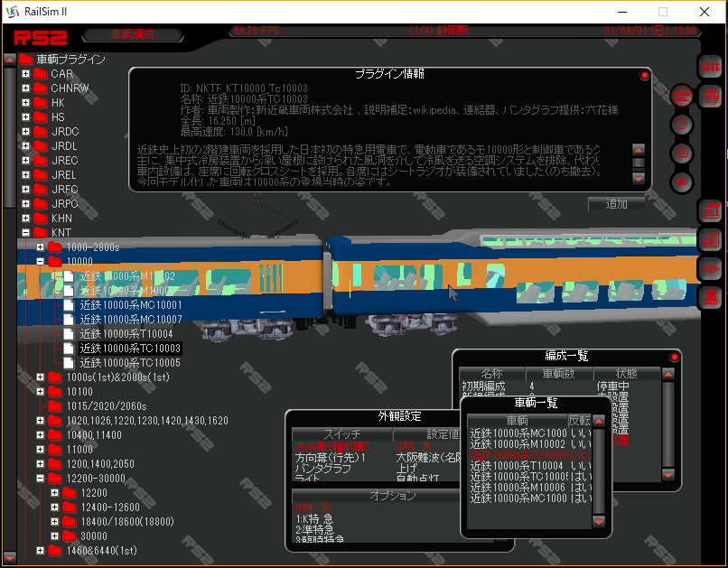Select 初期編成 row in 編成一覧

coord(560,386)
